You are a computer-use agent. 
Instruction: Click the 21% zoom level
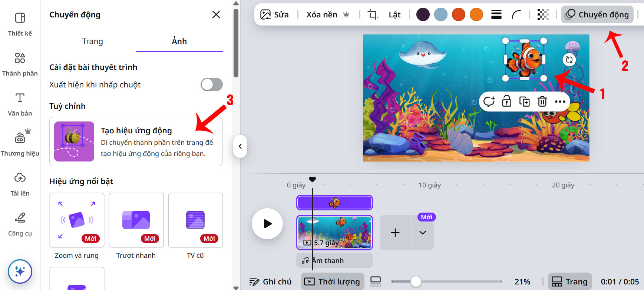(522, 281)
